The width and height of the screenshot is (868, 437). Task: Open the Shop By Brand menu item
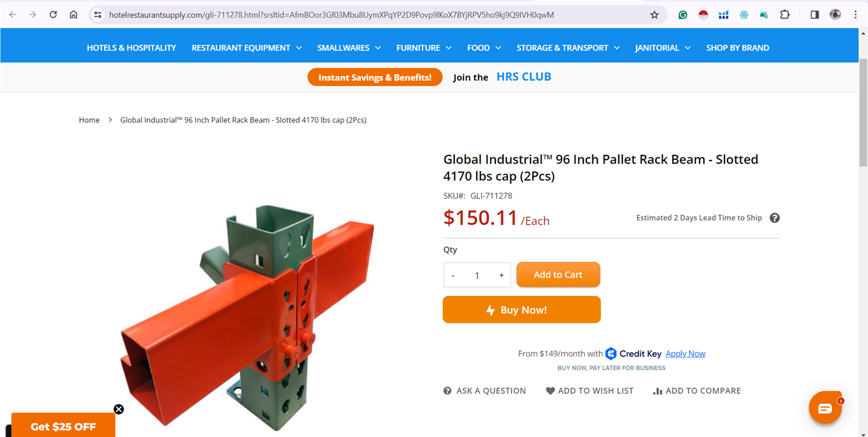tap(738, 47)
